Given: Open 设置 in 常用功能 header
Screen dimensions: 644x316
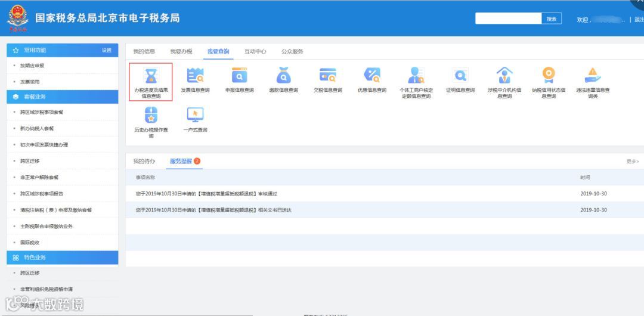Looking at the screenshot, I should click(106, 50).
